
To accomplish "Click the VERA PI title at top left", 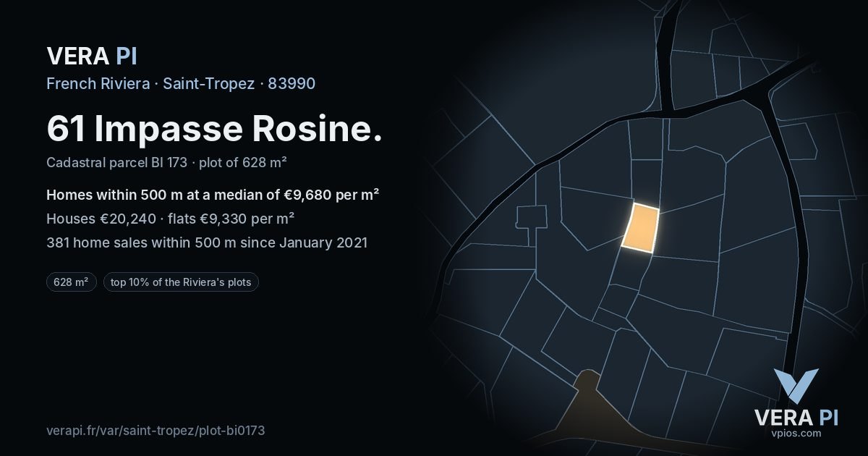I will click(x=92, y=56).
